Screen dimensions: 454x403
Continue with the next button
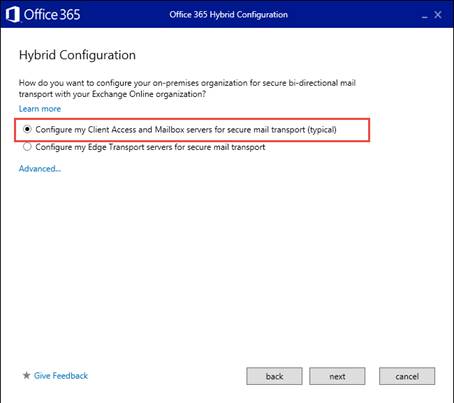click(x=337, y=376)
